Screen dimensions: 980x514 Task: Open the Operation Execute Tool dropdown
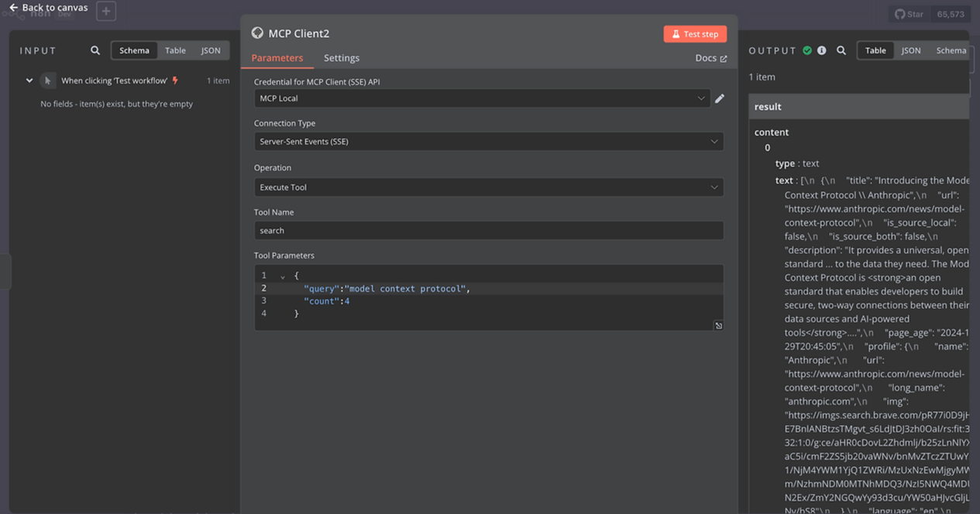tap(489, 187)
